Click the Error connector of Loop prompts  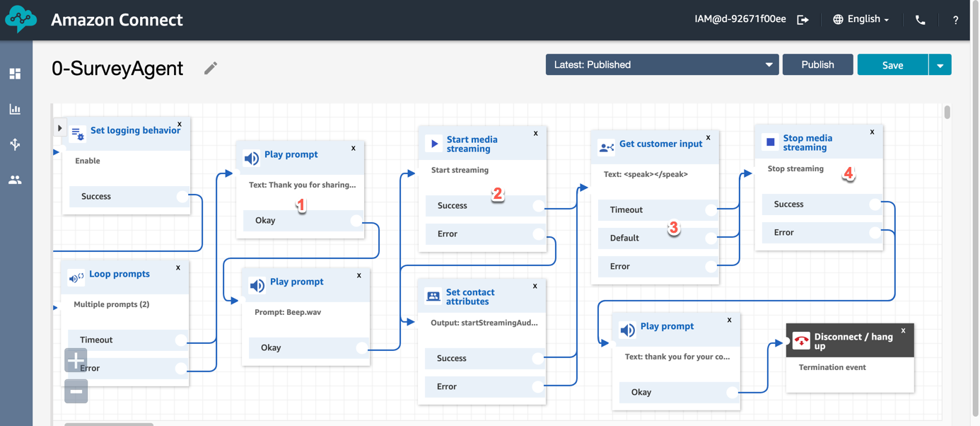181,369
